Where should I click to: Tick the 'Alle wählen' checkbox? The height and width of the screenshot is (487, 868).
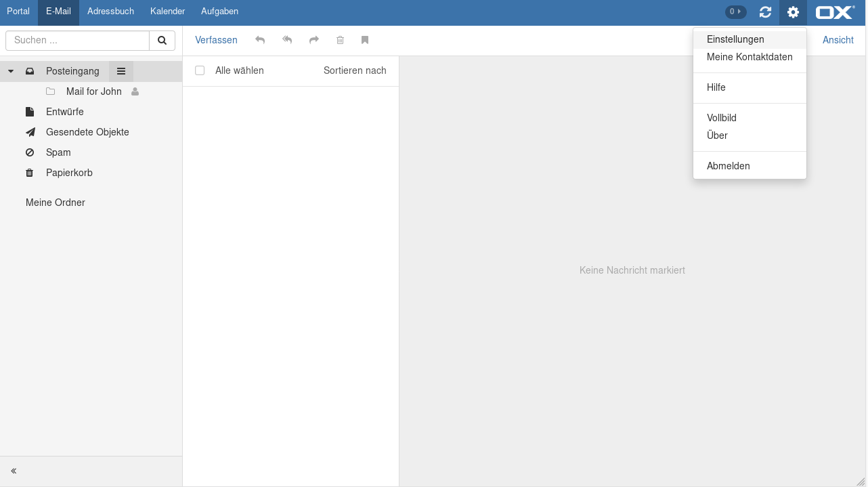tap(200, 70)
